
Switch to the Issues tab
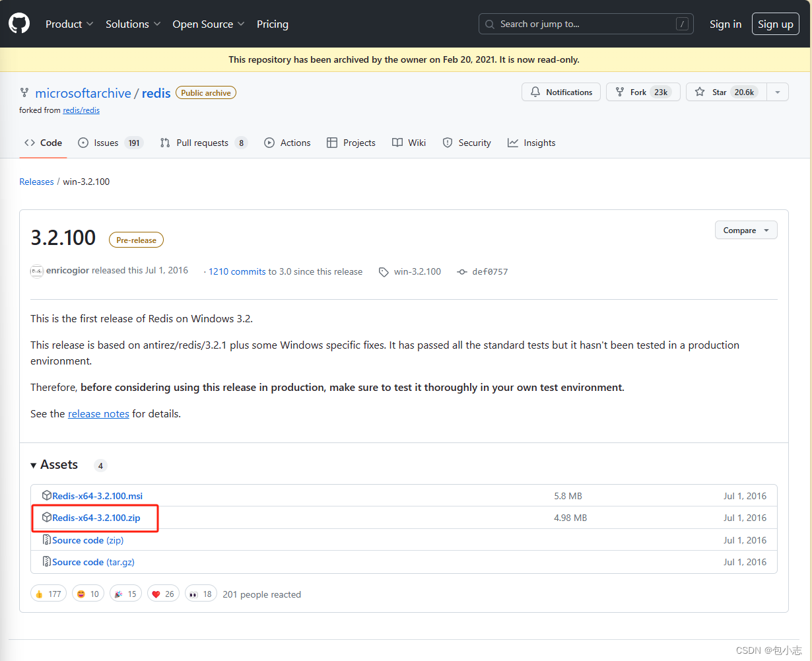coord(110,143)
